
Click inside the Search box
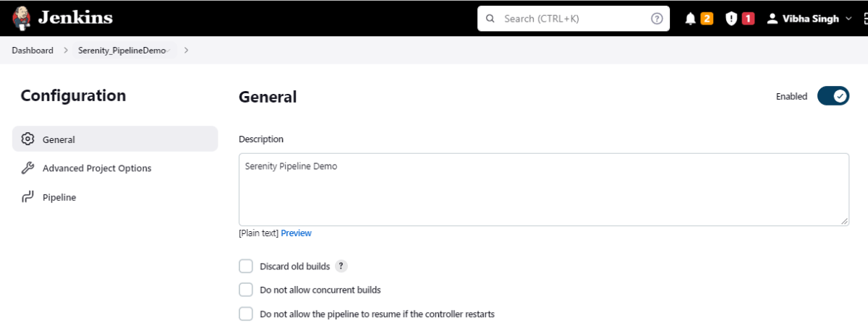571,19
